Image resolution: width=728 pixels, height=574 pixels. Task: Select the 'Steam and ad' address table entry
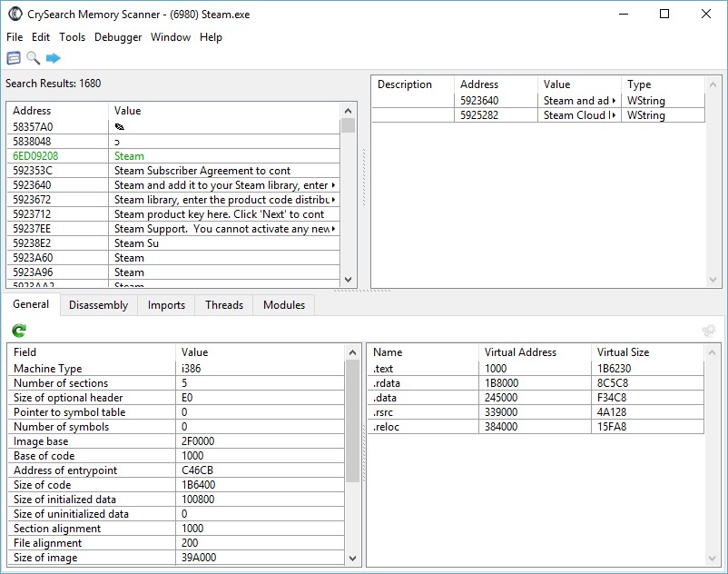click(x=538, y=100)
